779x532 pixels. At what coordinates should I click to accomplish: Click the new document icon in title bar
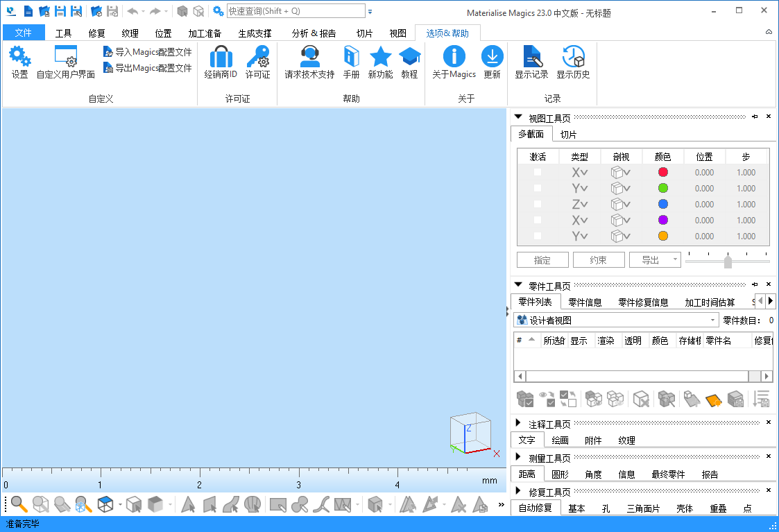(x=28, y=11)
